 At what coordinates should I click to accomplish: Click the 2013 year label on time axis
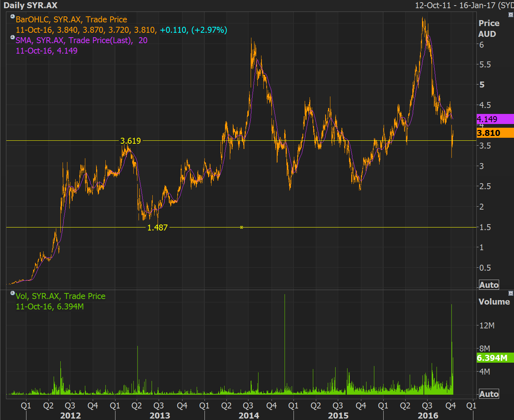160,415
